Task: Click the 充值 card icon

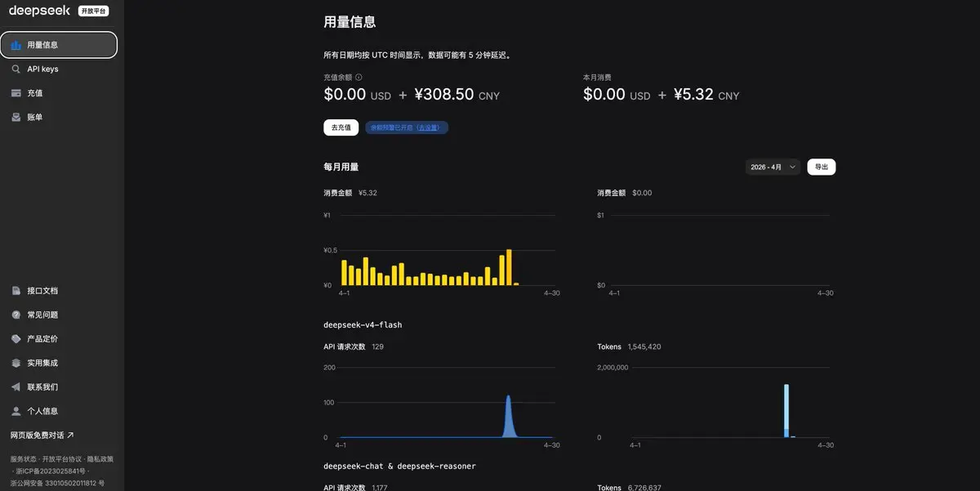Action: coord(16,93)
